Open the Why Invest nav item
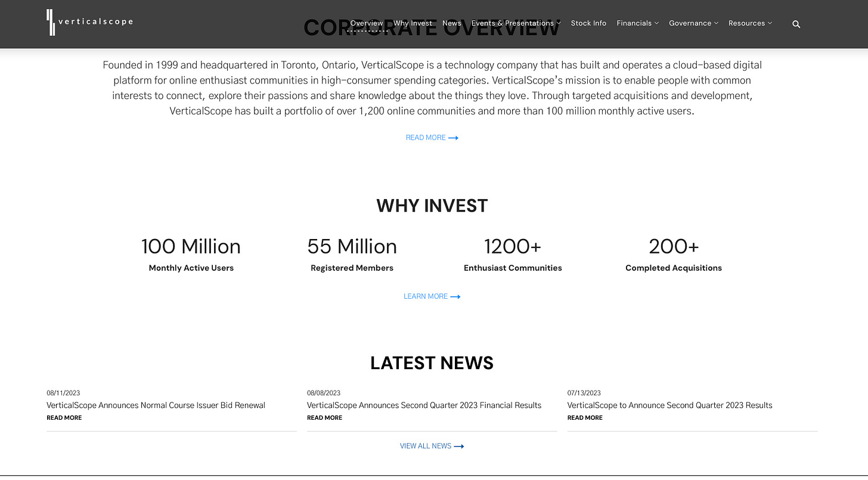868x480 pixels. [413, 23]
